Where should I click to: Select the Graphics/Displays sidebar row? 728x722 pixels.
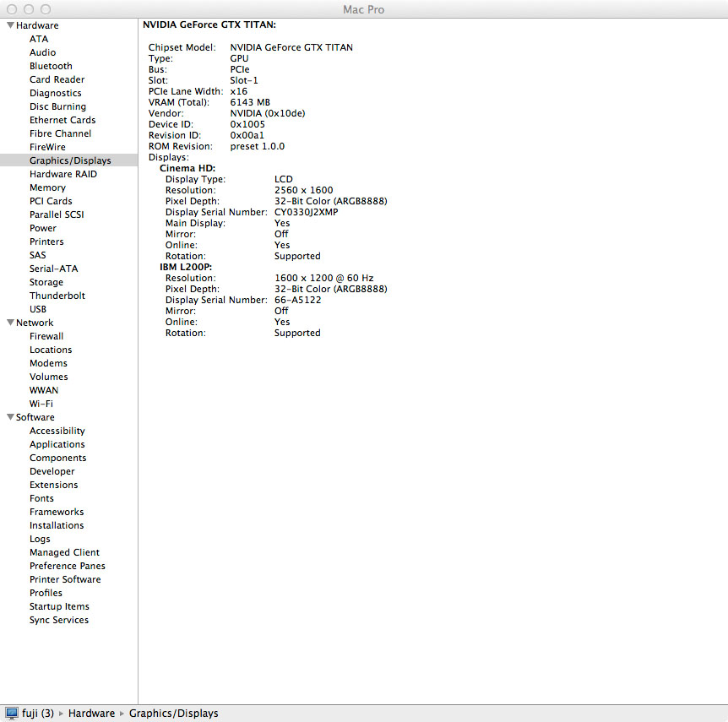(x=68, y=160)
